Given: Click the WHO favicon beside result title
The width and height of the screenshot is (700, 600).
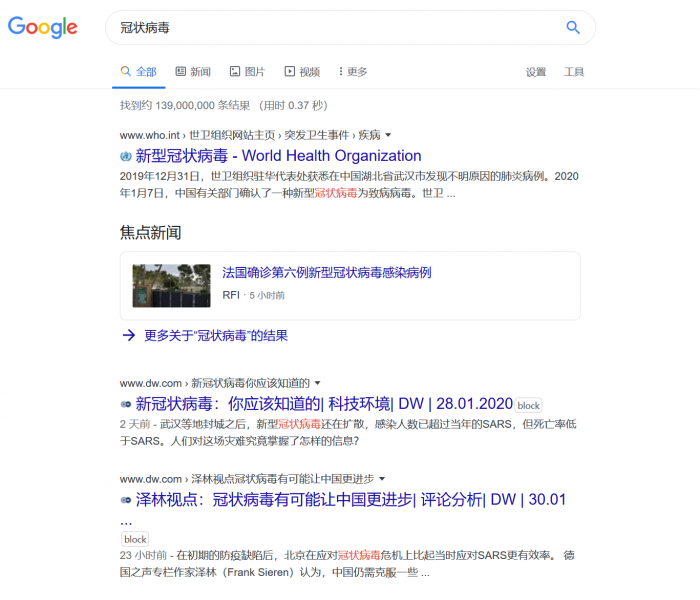Looking at the screenshot, I should point(126,156).
